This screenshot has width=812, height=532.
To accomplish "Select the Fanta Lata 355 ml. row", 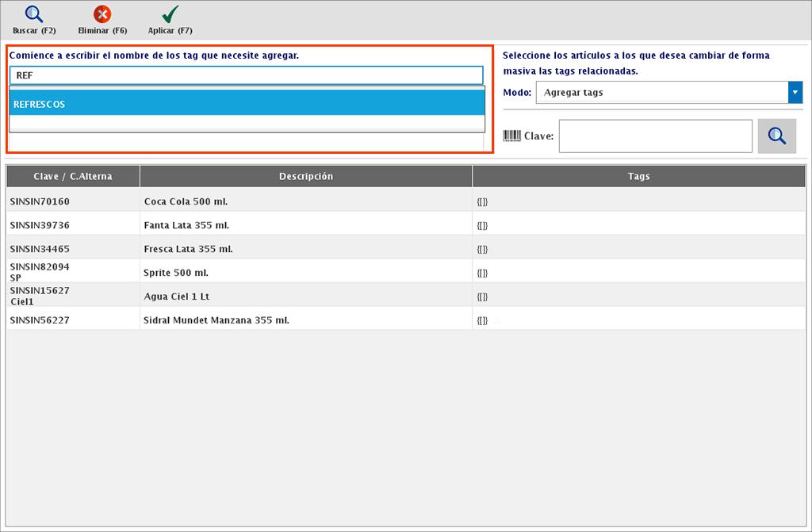I will tap(306, 225).
